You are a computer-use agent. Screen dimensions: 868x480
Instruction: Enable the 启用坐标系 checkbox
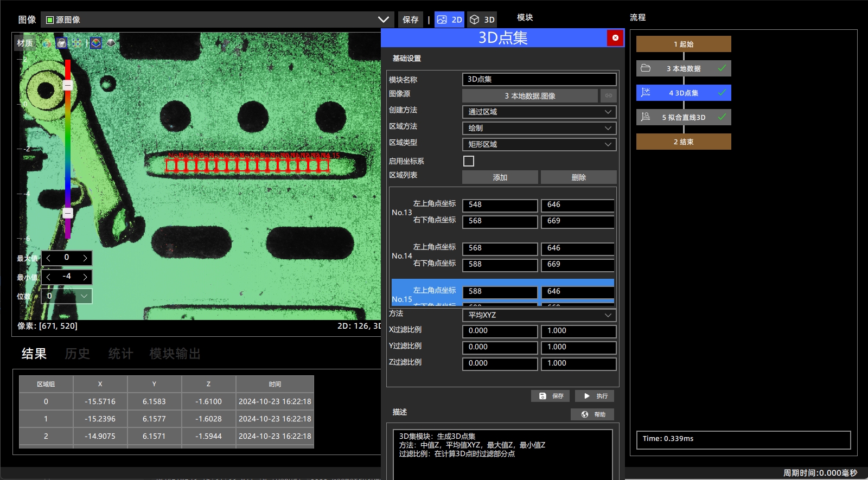pos(469,161)
